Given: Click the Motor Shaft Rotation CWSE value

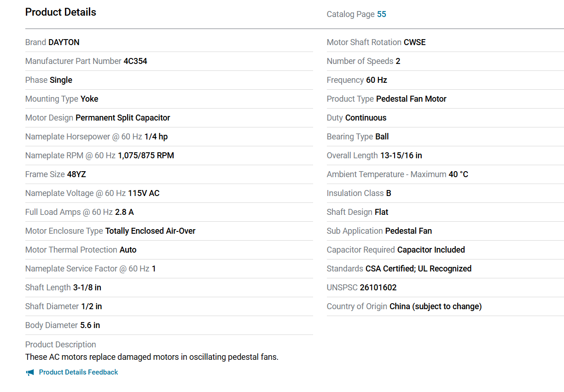Looking at the screenshot, I should (415, 42).
